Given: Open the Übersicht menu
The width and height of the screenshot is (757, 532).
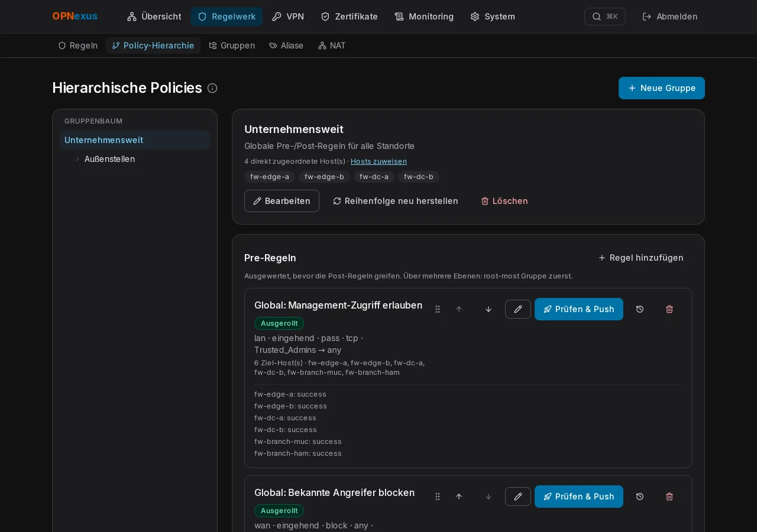Looking at the screenshot, I should tap(154, 17).
